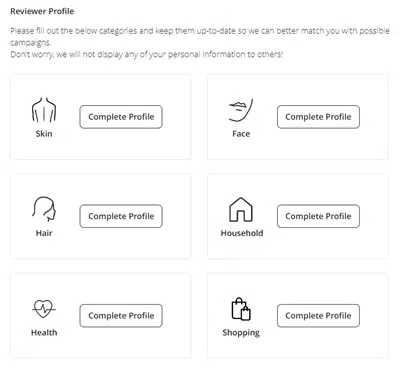Image resolution: width=400 pixels, height=369 pixels.
Task: Select the Skin category label
Action: click(44, 134)
